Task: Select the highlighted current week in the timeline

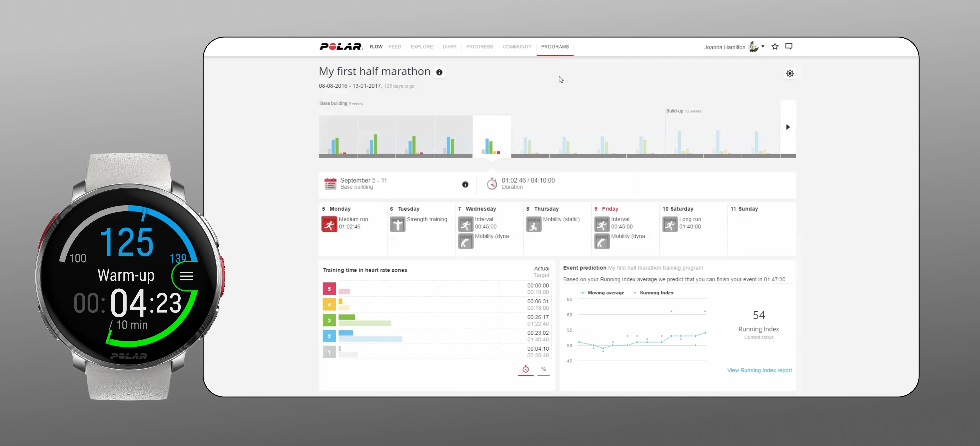Action: (x=491, y=137)
